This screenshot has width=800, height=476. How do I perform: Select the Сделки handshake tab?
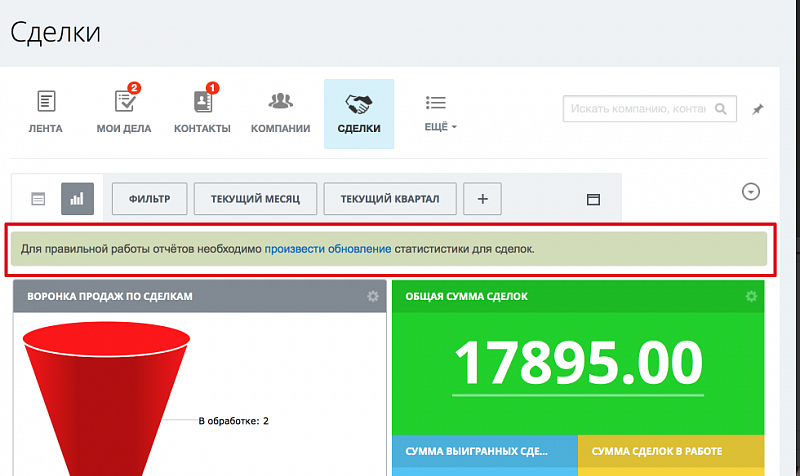coord(359,114)
